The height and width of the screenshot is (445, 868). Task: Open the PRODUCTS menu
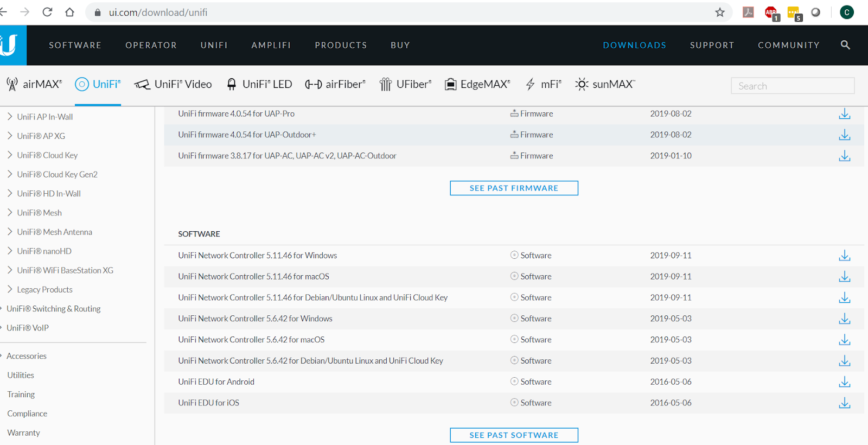(x=341, y=46)
